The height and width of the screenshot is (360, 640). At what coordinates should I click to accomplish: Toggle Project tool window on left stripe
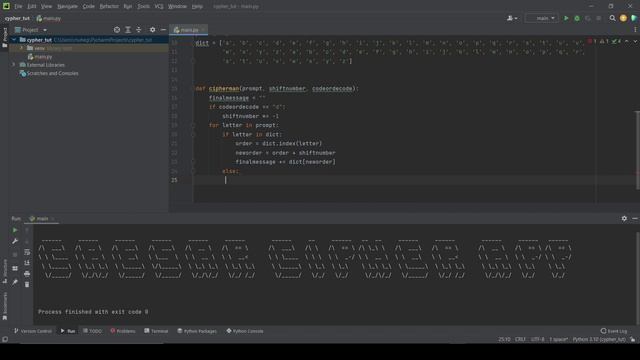pos(5,38)
